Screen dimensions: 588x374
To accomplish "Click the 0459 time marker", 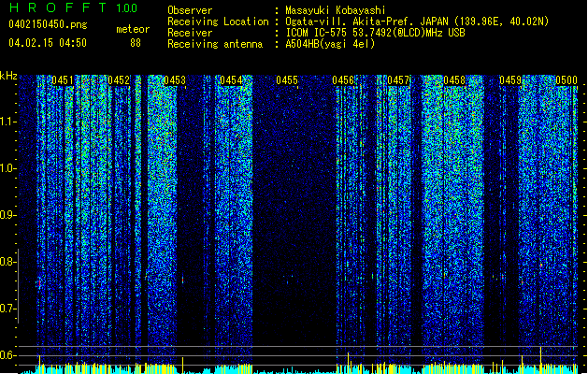I will click(510, 80).
